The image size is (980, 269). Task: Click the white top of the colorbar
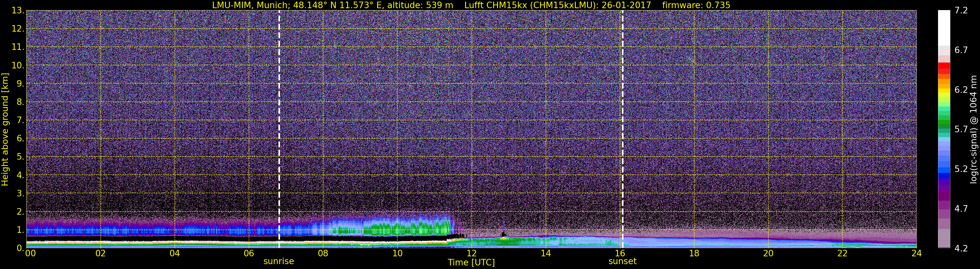pos(944,27)
